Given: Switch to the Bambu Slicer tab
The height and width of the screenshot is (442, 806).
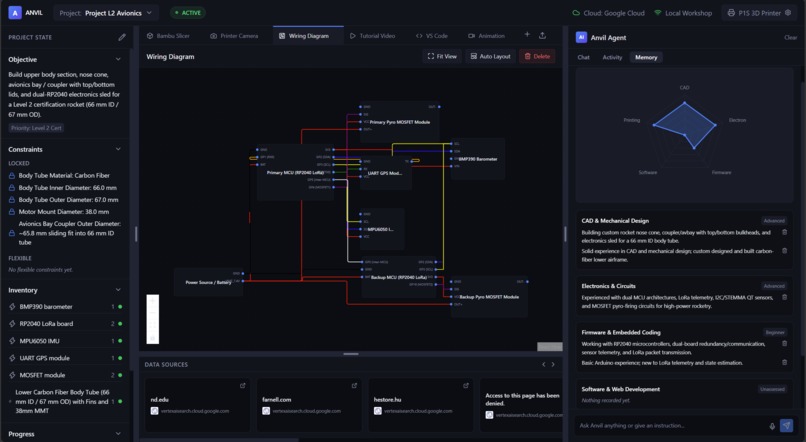Looking at the screenshot, I should click(169, 36).
